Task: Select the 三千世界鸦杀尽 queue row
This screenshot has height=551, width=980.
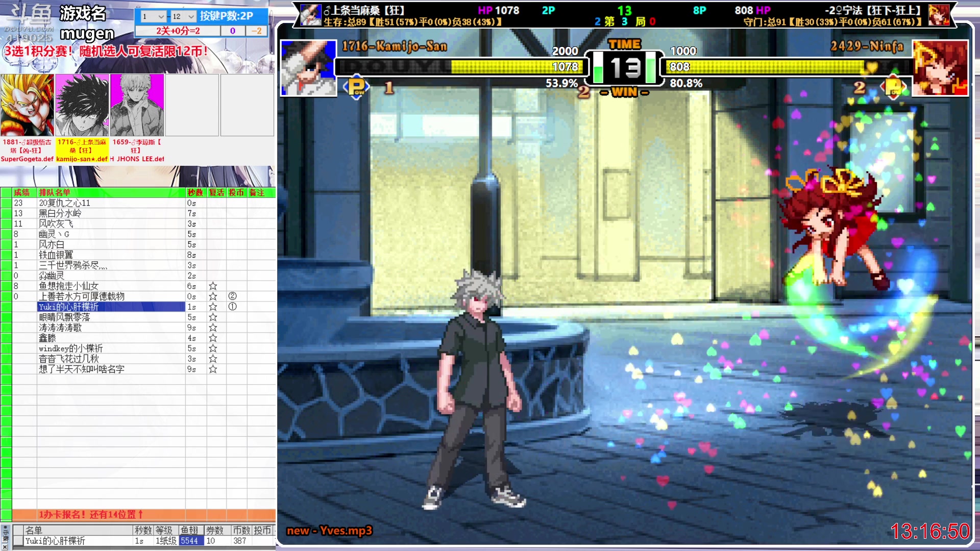Action: point(111,265)
